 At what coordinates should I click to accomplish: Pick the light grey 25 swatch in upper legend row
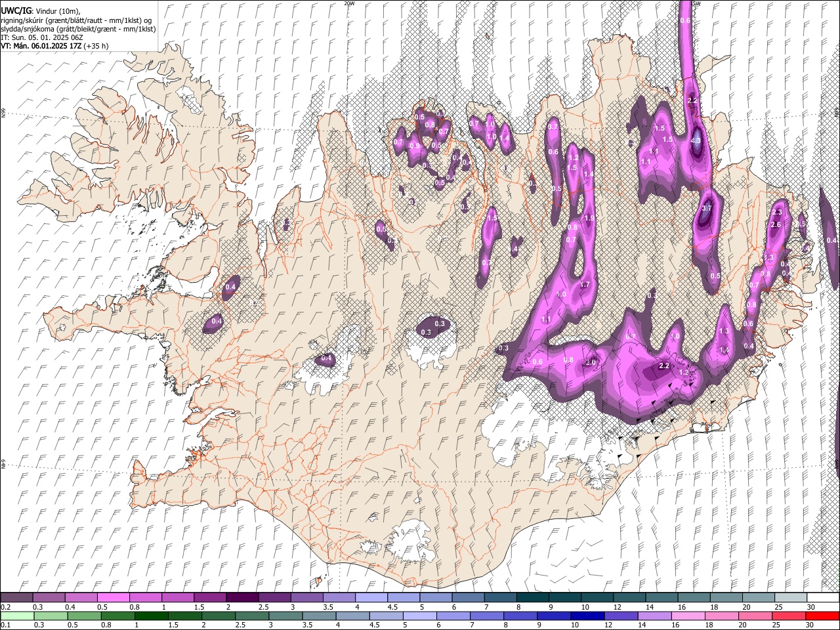click(789, 598)
